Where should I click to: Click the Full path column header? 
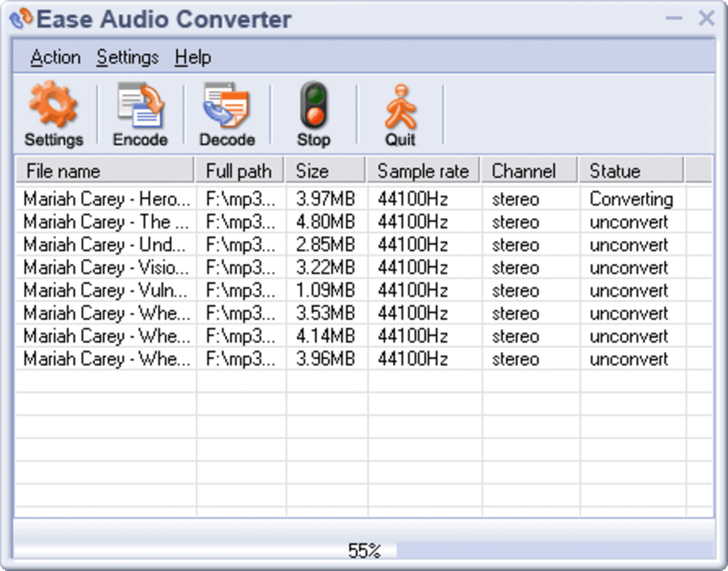(x=240, y=171)
